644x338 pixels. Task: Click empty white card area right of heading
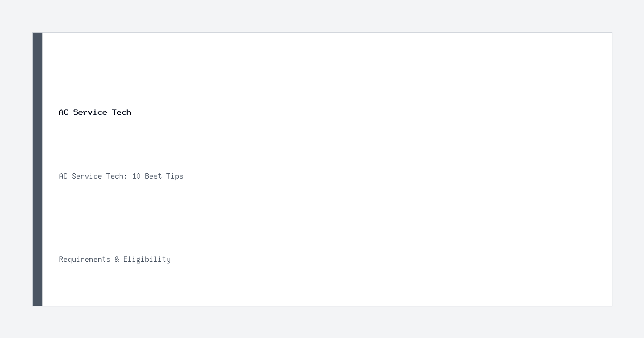(376, 112)
